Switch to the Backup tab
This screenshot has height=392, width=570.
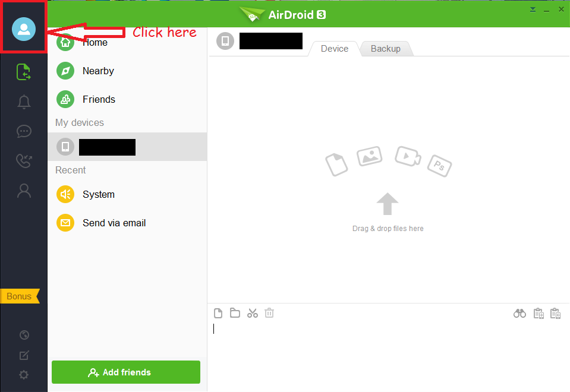coord(385,49)
